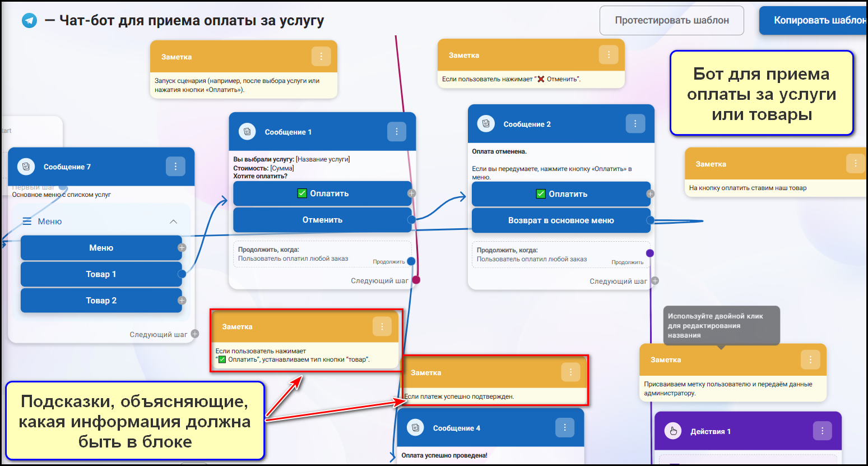Select Возврат в основное меню button
This screenshot has height=466, width=868.
(x=560, y=220)
